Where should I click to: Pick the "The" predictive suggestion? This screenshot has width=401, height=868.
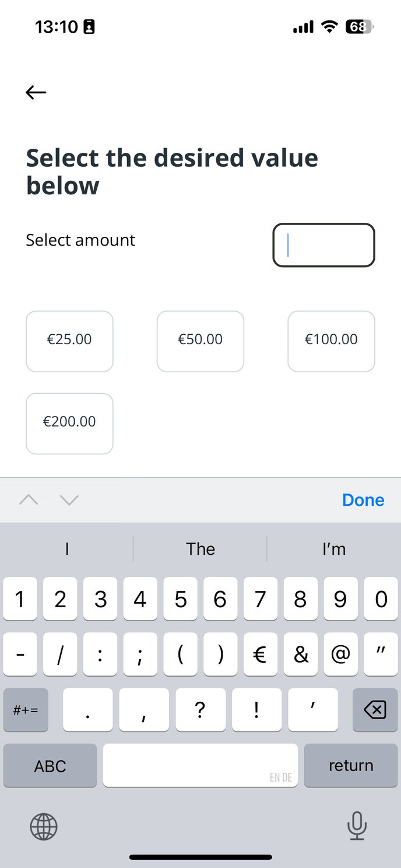tap(200, 549)
